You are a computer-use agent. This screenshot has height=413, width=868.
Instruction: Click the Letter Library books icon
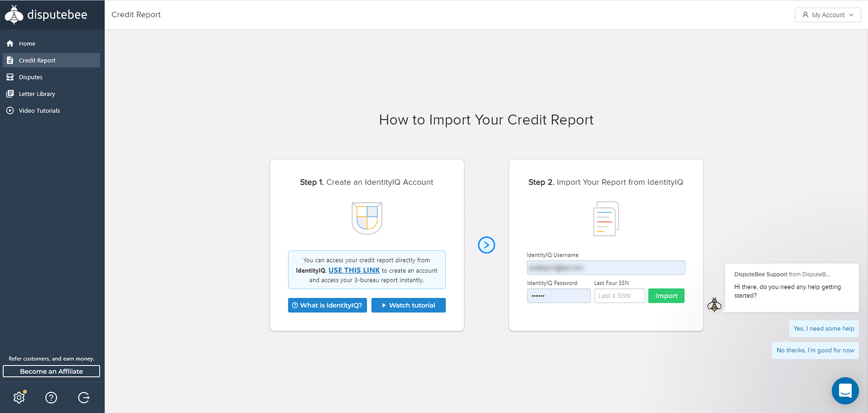click(x=10, y=94)
